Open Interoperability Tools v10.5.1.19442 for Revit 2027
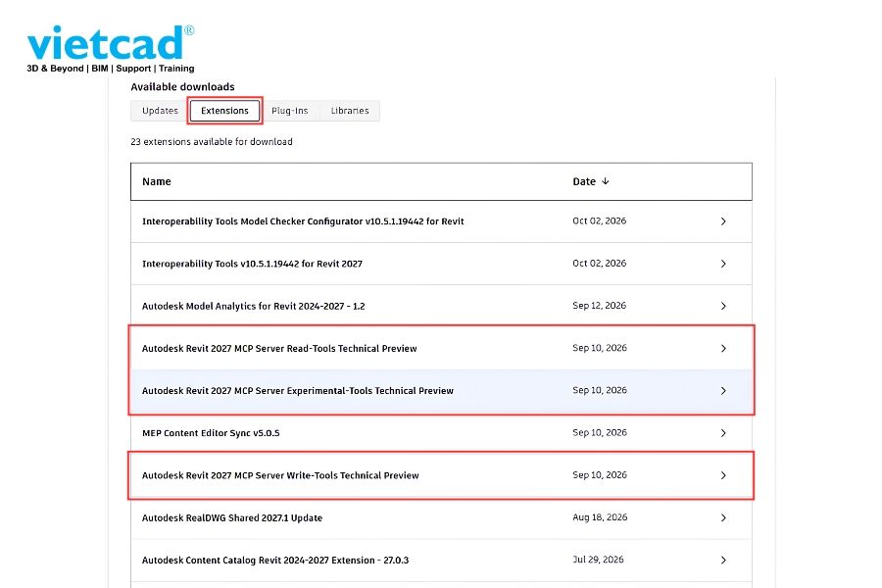This screenshot has width=882, height=588. click(252, 264)
